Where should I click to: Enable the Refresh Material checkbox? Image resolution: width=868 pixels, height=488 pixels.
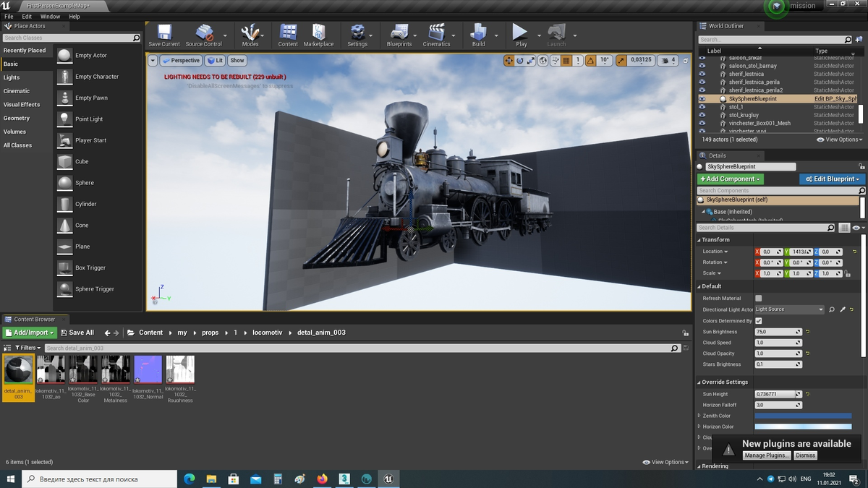pyautogui.click(x=758, y=298)
